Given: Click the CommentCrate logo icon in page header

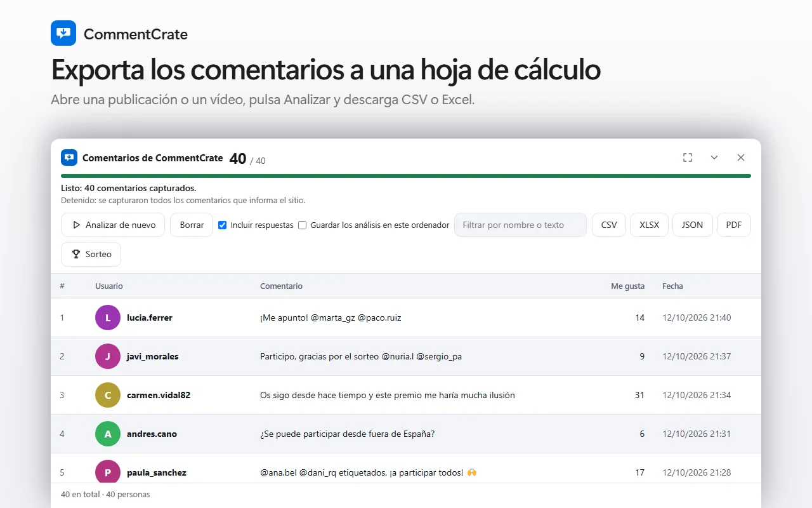Looking at the screenshot, I should 63,33.
